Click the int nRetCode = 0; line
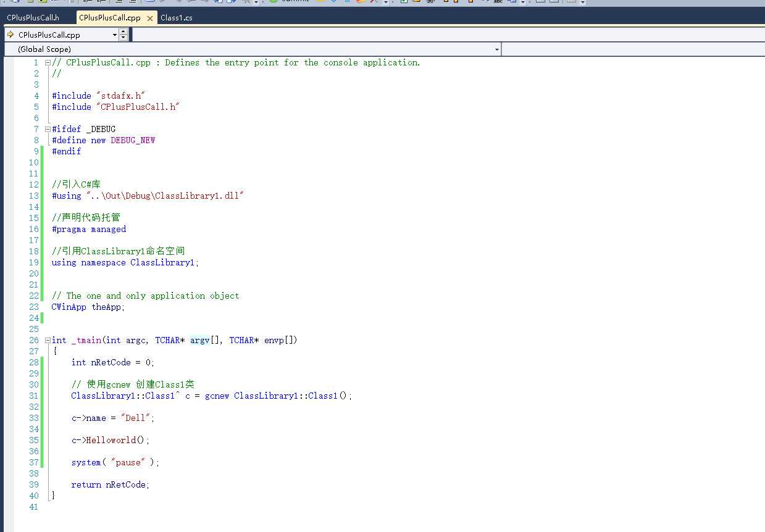Viewport: 765px width, 532px height. [113, 362]
